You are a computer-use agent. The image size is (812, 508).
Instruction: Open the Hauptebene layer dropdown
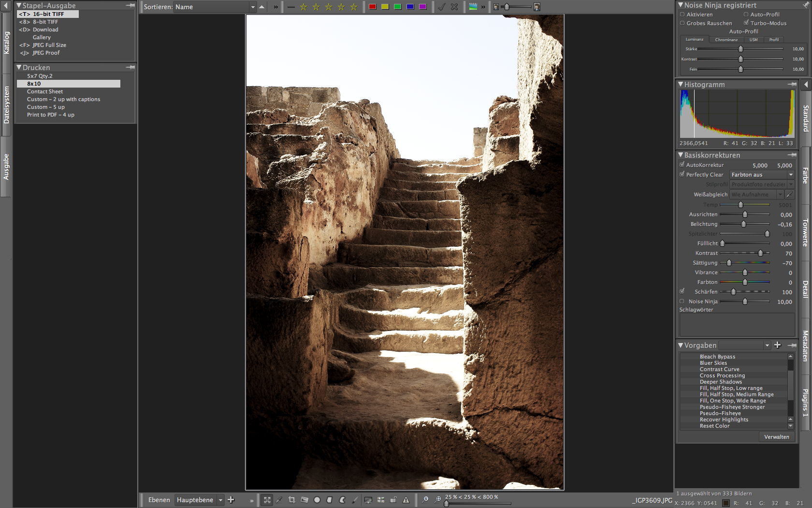[220, 500]
